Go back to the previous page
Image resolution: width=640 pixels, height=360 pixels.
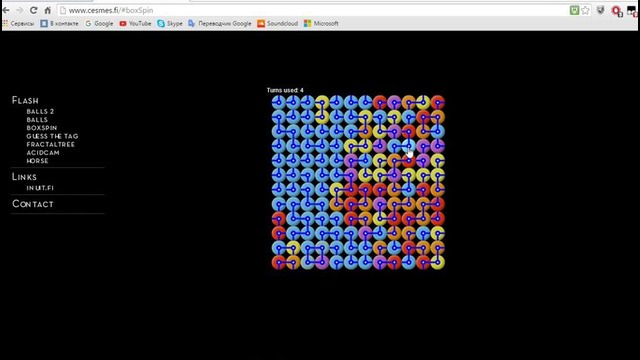tap(6, 10)
